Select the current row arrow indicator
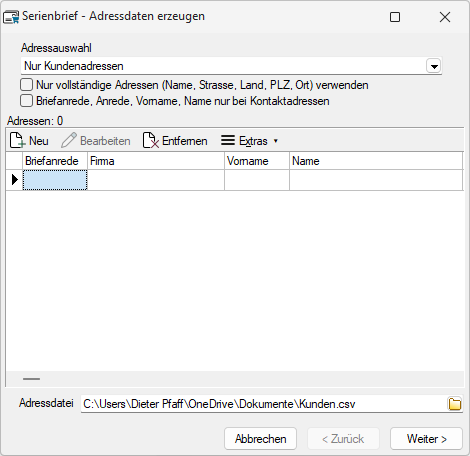 (14, 180)
